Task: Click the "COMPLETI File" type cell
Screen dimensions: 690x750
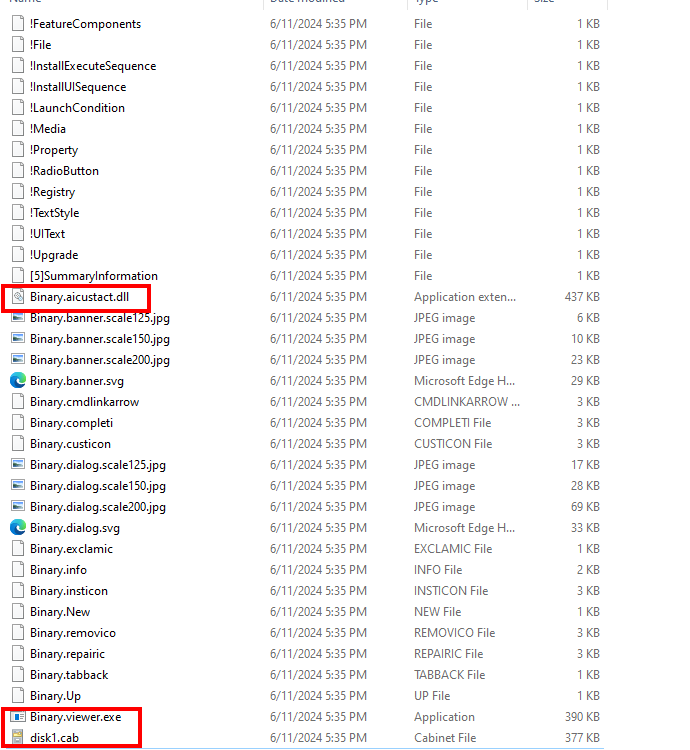Action: (x=453, y=423)
